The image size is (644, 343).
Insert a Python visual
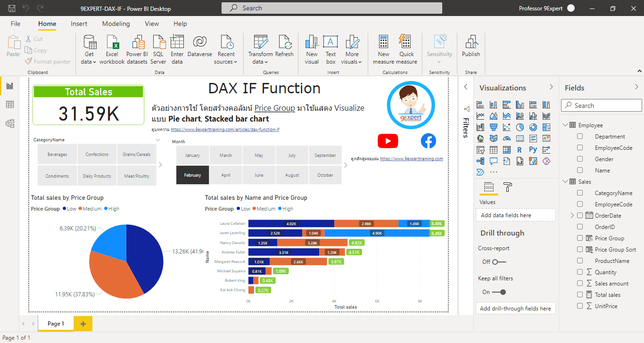(x=534, y=149)
